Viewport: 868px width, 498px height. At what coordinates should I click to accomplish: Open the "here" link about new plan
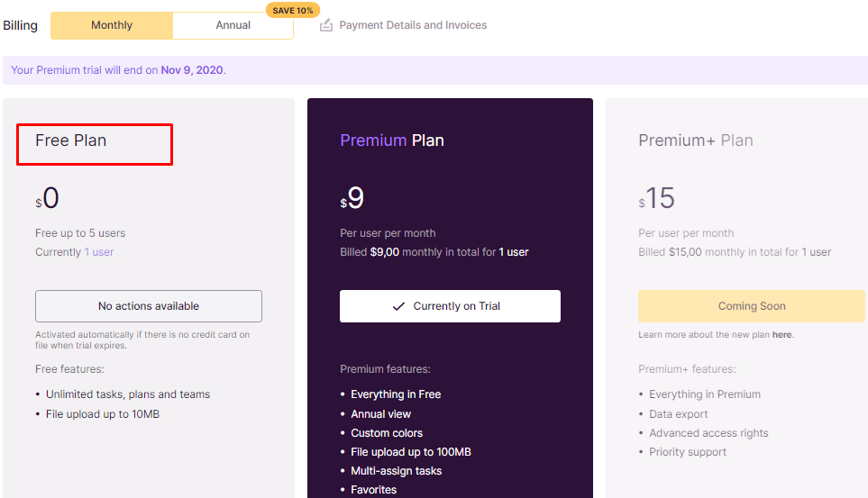click(x=781, y=335)
